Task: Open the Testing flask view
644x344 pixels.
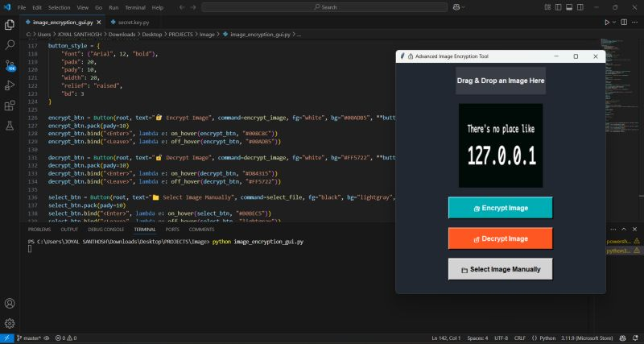Action: 10,126
